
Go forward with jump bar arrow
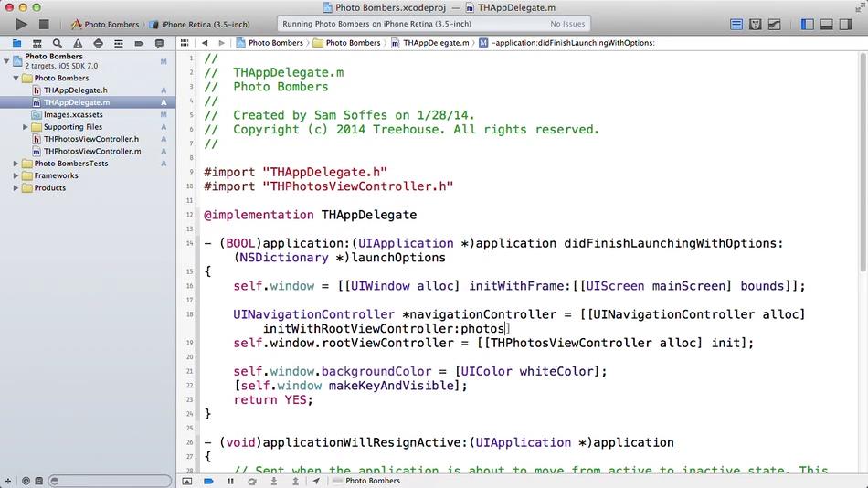(221, 43)
